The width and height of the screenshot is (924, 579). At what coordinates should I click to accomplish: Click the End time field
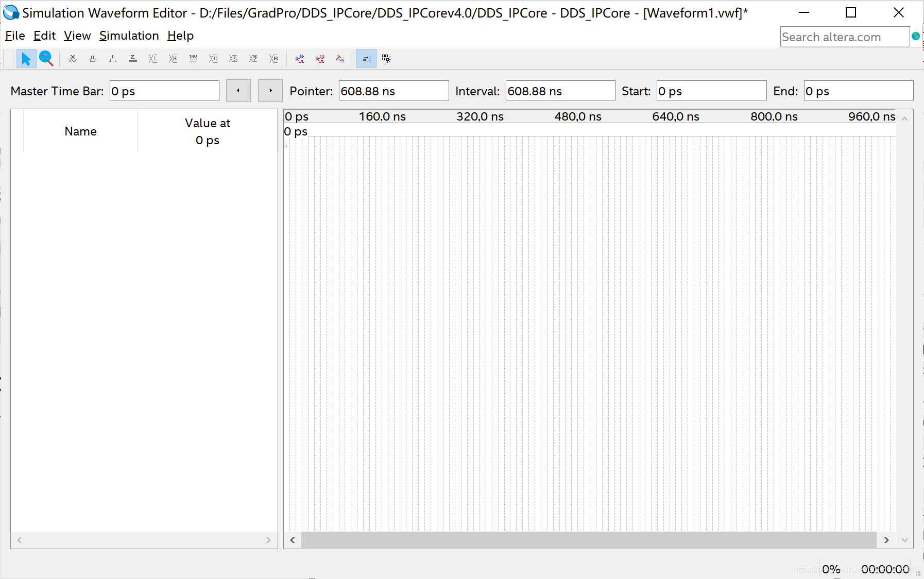pos(859,91)
